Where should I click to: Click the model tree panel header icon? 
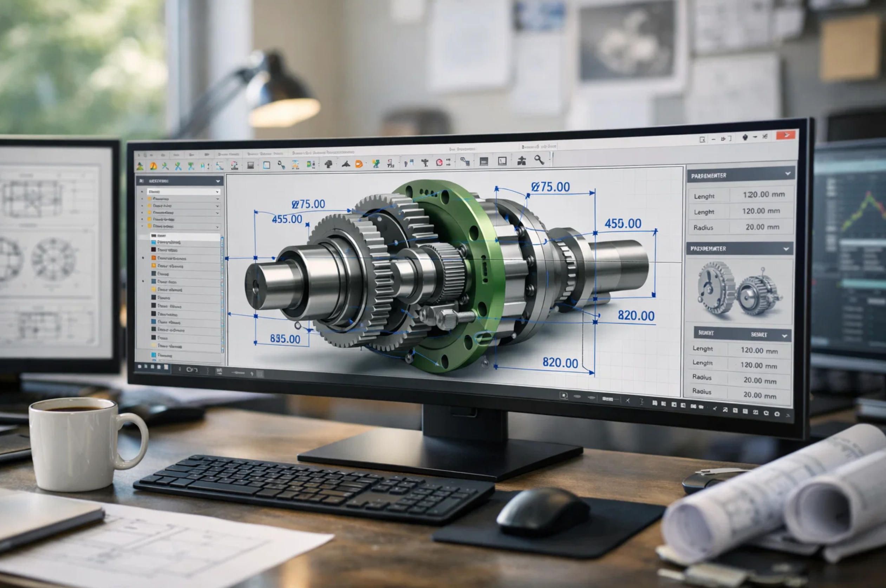click(x=142, y=181)
